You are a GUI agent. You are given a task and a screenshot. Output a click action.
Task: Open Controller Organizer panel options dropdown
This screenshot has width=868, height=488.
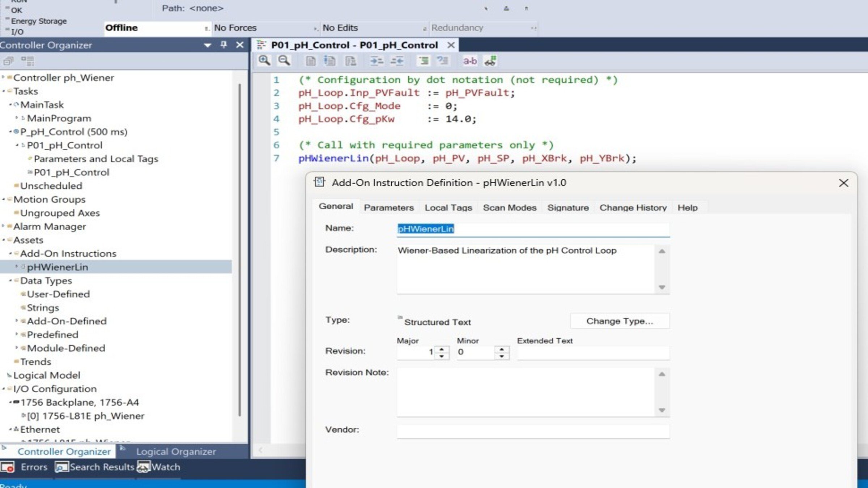(x=208, y=45)
